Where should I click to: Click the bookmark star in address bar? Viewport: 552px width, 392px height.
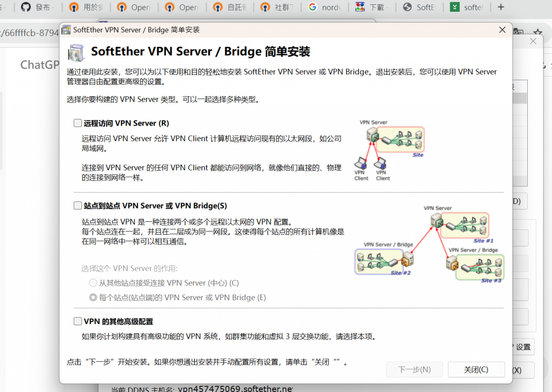coord(537,32)
